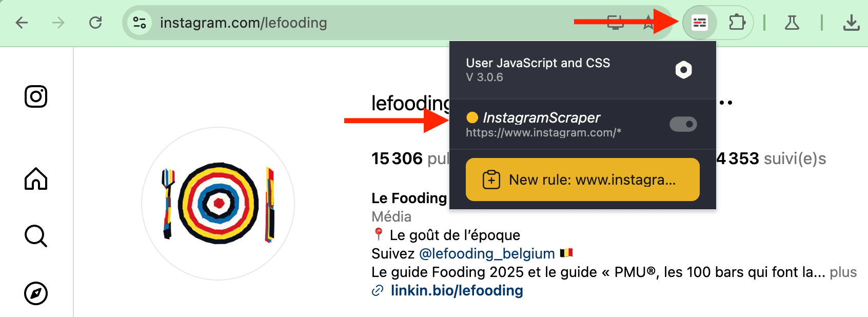Open the Extensions puzzle menu
The height and width of the screenshot is (317, 868).
point(737,23)
